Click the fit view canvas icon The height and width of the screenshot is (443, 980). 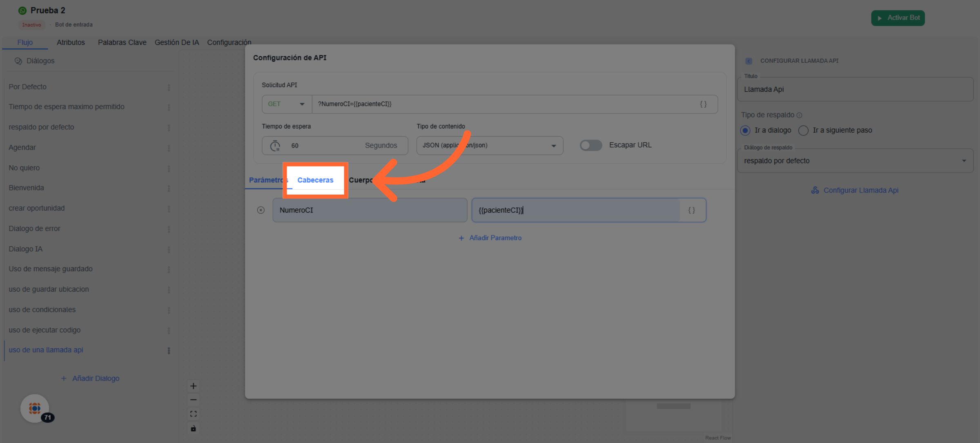click(194, 414)
